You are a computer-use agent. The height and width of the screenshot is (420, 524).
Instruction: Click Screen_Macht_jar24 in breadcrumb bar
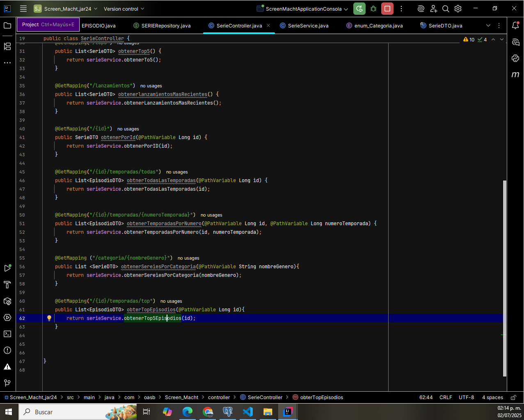click(x=30, y=397)
